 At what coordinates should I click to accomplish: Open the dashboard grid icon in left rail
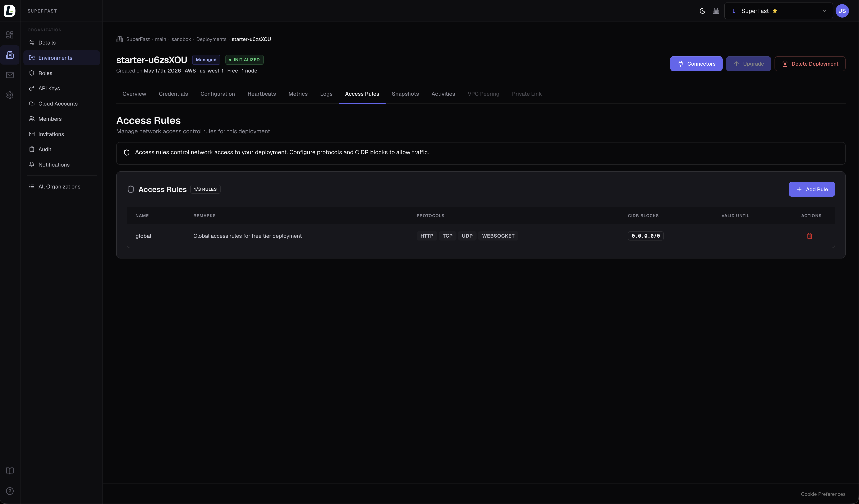10,35
